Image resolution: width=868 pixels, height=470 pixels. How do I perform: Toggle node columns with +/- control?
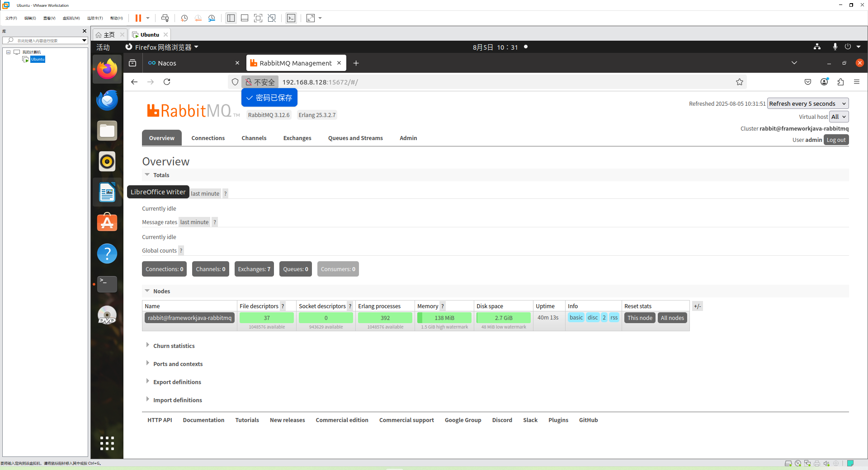coord(698,306)
